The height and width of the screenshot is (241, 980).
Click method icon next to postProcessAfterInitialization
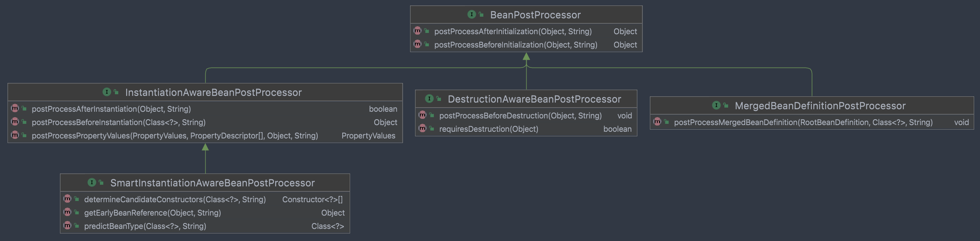point(417,31)
